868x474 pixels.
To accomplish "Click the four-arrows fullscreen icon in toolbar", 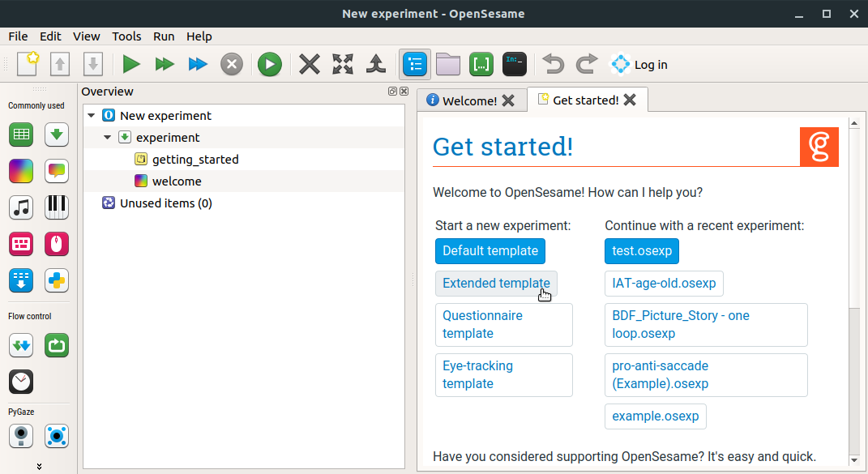I will (343, 64).
